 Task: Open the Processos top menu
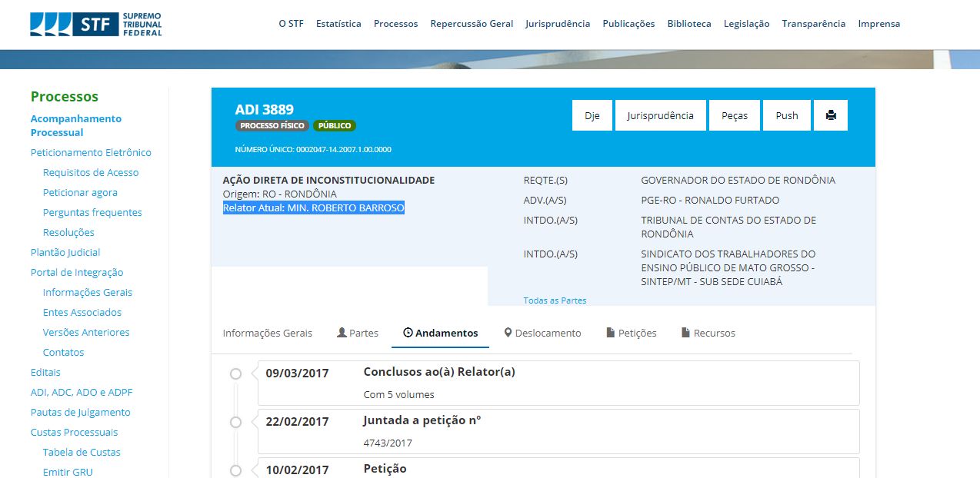[x=395, y=24]
